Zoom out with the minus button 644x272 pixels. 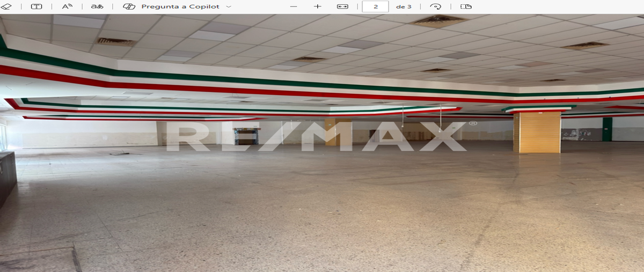coord(294,6)
